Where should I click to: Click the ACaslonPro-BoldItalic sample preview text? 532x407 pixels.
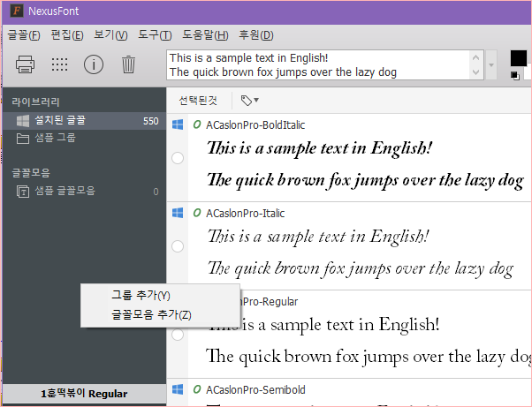coord(365,164)
